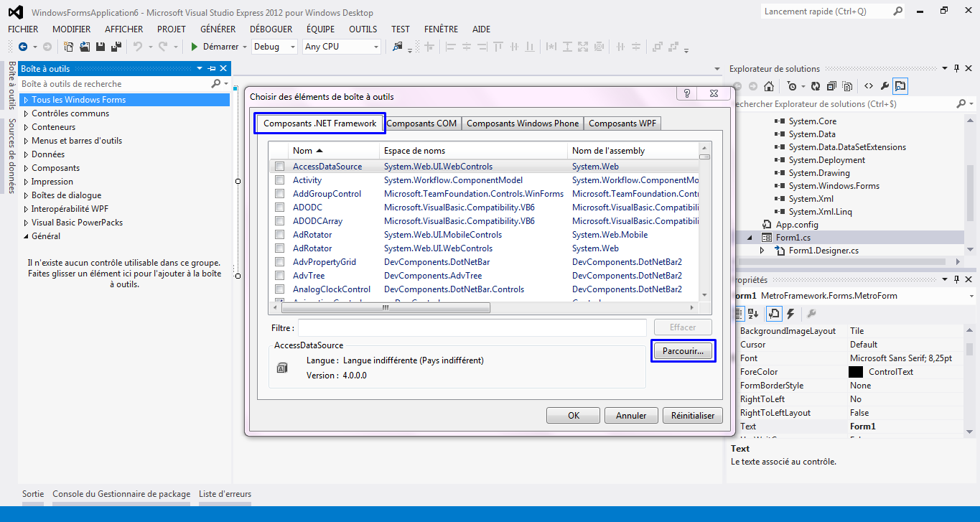Click the wrench Properties icon in Solution Explorer

coord(885,86)
